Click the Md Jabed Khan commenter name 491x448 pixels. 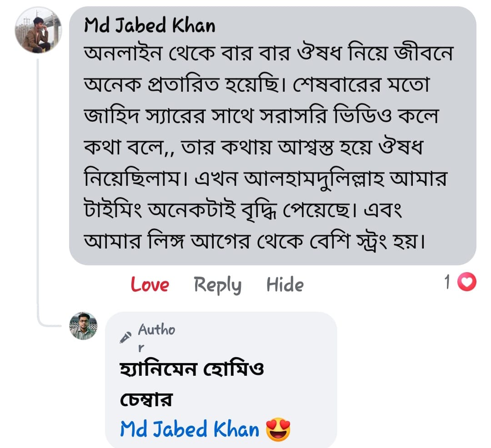[x=150, y=26]
